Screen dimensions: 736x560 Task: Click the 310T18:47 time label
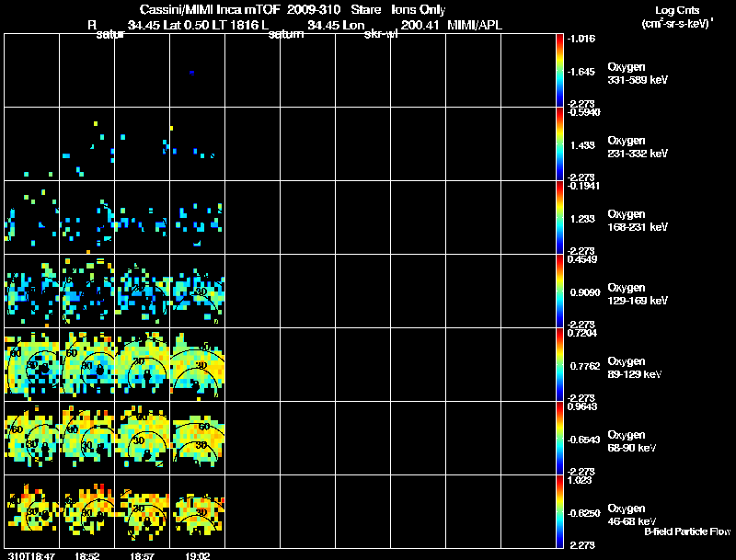tap(31, 556)
